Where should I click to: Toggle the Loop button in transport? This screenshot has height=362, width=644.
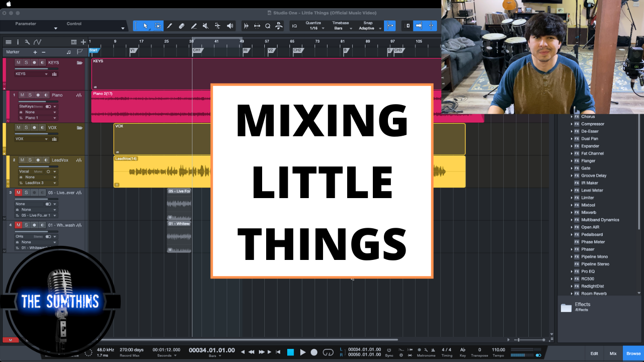point(328,352)
